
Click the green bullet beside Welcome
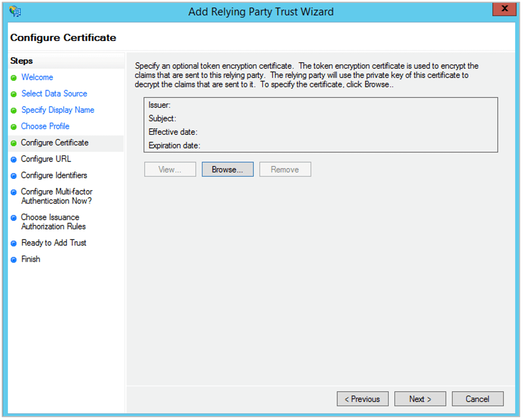(x=14, y=77)
